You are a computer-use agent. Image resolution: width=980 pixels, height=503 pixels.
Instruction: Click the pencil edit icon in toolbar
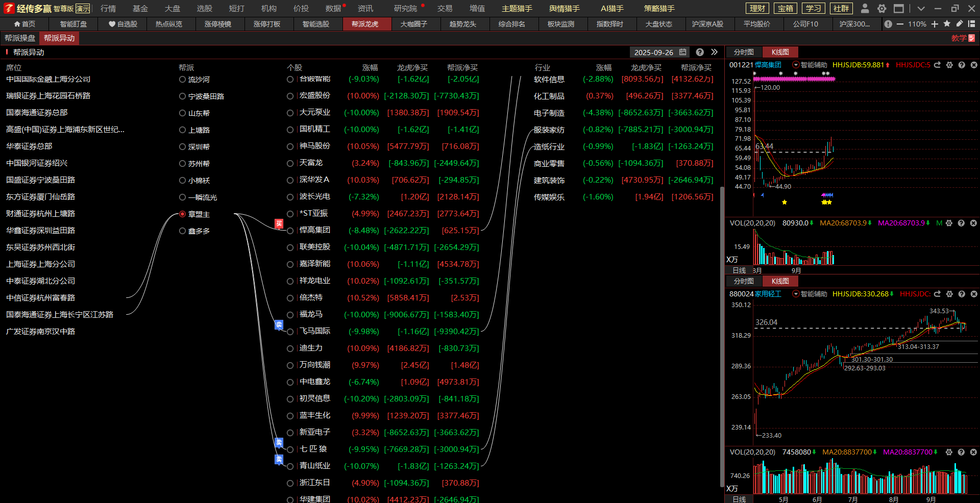click(960, 23)
